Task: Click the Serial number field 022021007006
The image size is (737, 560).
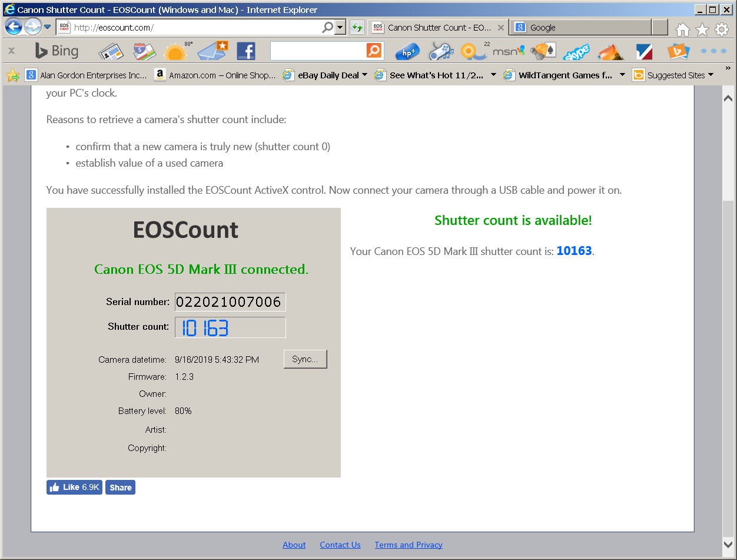Action: [230, 302]
